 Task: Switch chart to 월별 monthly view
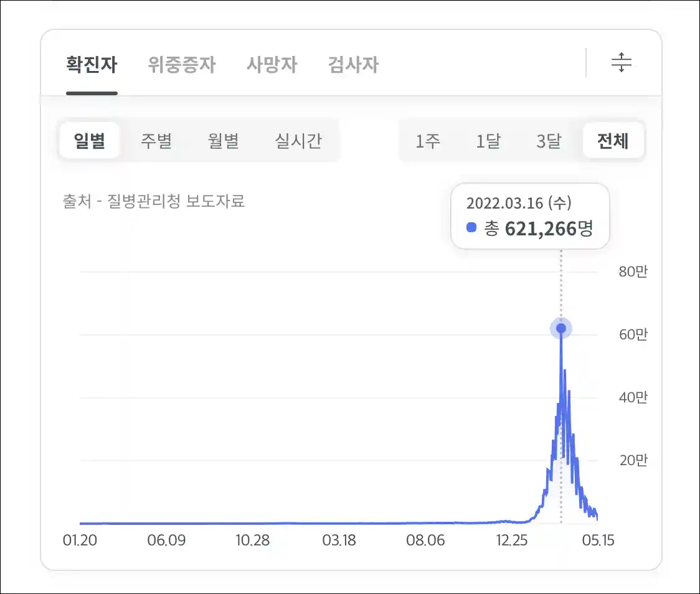(223, 141)
